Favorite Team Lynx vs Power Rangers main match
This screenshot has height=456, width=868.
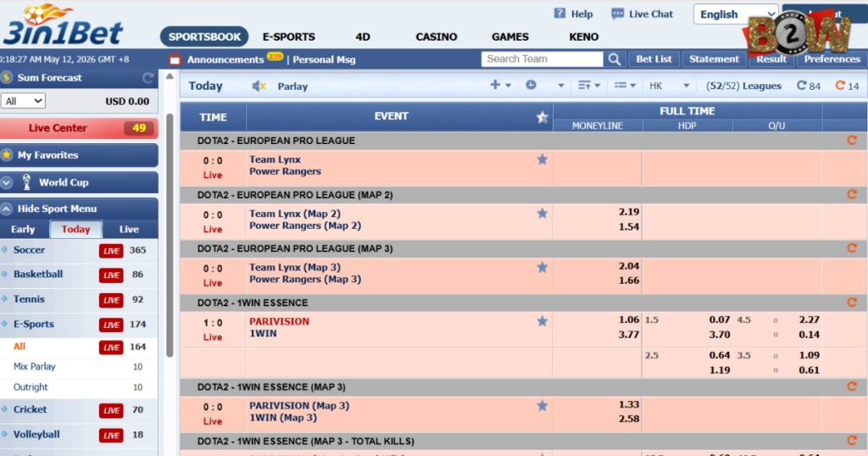[x=542, y=160]
